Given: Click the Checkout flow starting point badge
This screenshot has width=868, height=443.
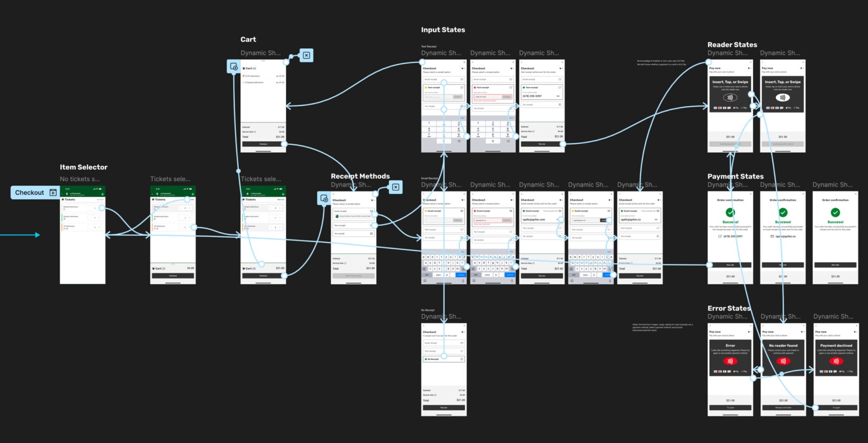Looking at the screenshot, I should pyautogui.click(x=35, y=193).
